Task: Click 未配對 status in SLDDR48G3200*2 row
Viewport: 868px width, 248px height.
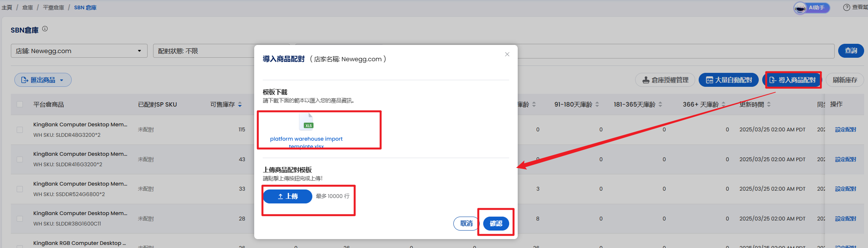Action: [146, 129]
